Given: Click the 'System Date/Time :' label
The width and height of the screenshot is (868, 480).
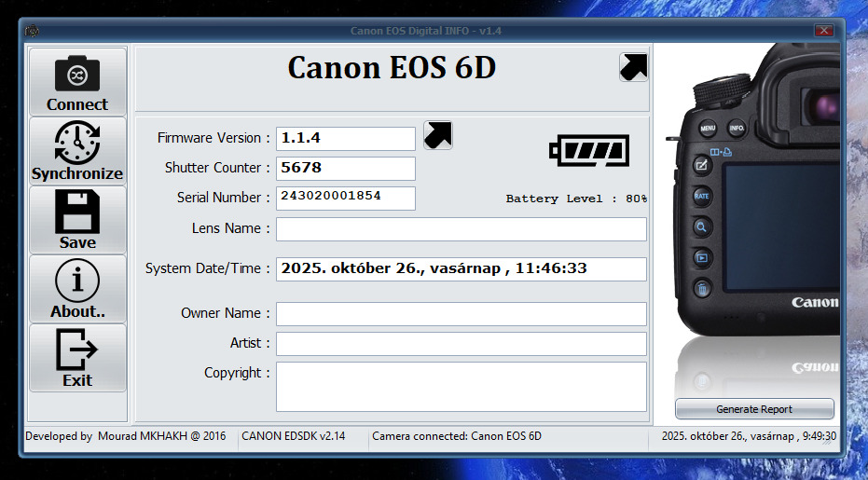Looking at the screenshot, I should click(208, 268).
